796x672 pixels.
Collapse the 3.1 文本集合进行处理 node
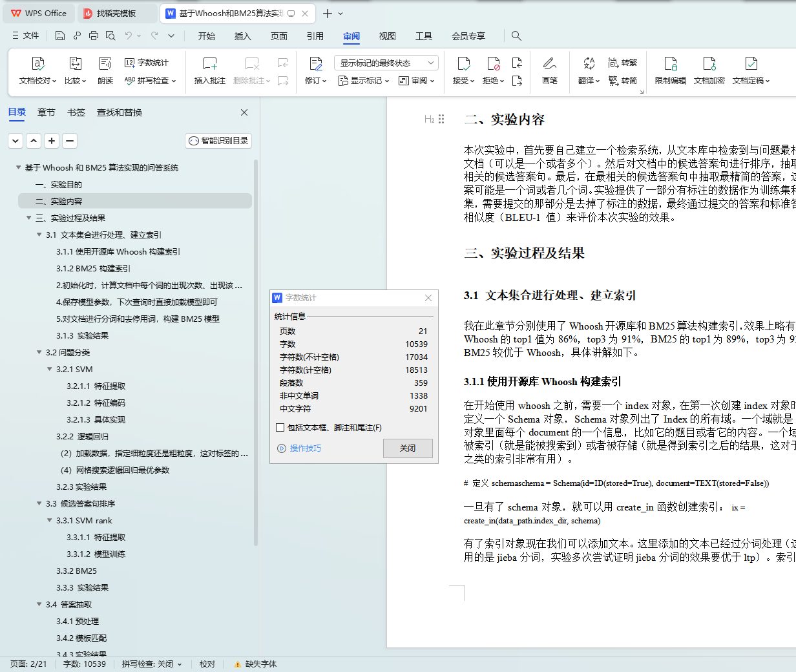pos(39,235)
